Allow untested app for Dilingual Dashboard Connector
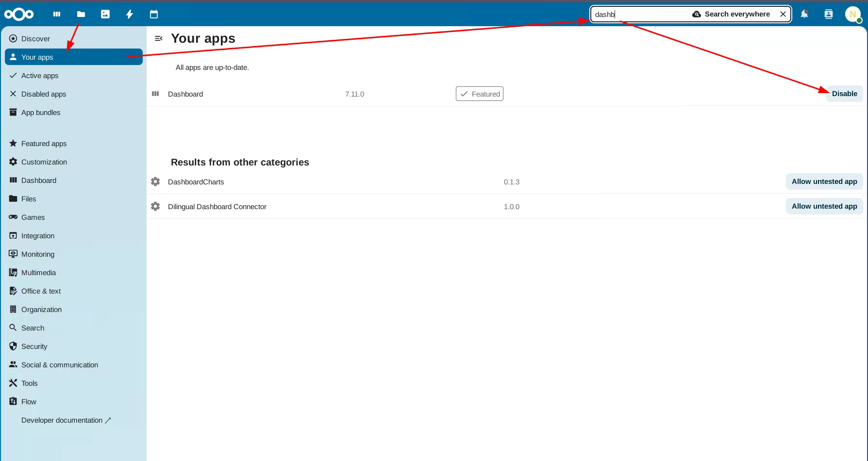Image resolution: width=868 pixels, height=461 pixels. (x=824, y=206)
